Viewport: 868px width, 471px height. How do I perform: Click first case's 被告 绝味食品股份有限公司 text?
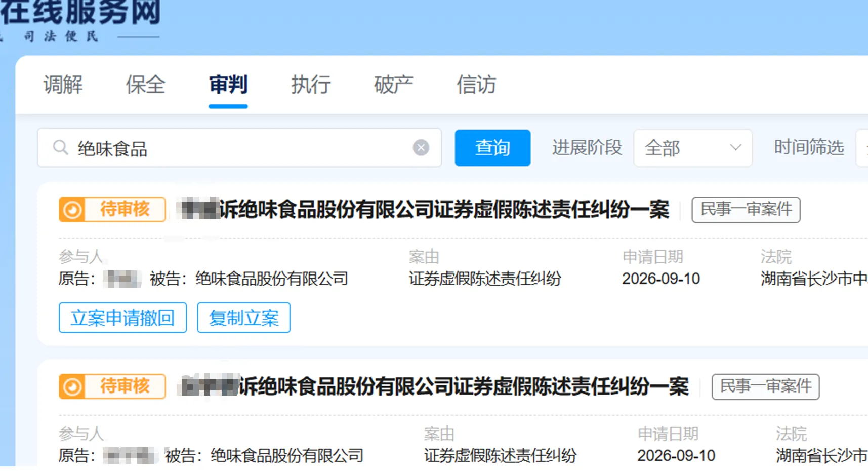coord(249,279)
